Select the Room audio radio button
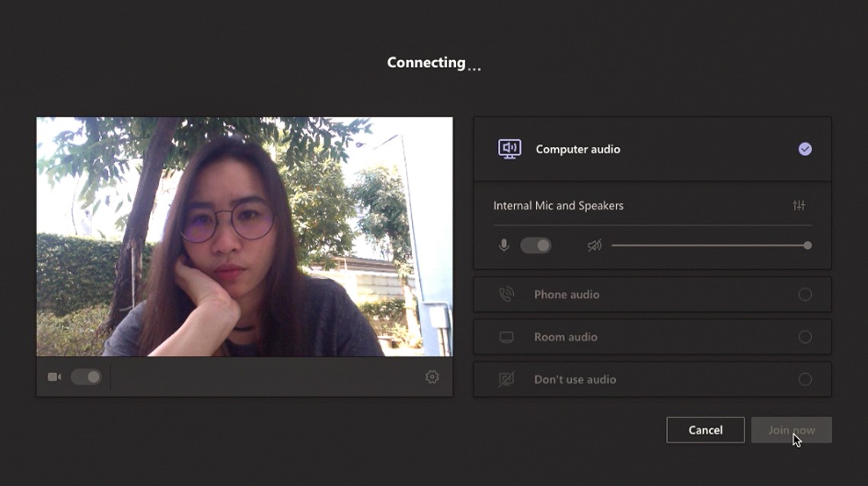This screenshot has width=868, height=486. (x=805, y=337)
